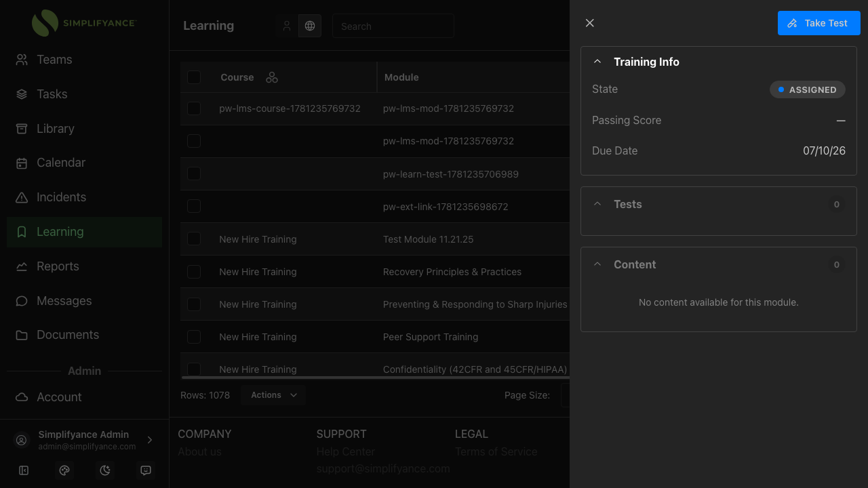Image resolution: width=868 pixels, height=488 pixels.
Task: Click the Module column header
Action: click(x=401, y=77)
